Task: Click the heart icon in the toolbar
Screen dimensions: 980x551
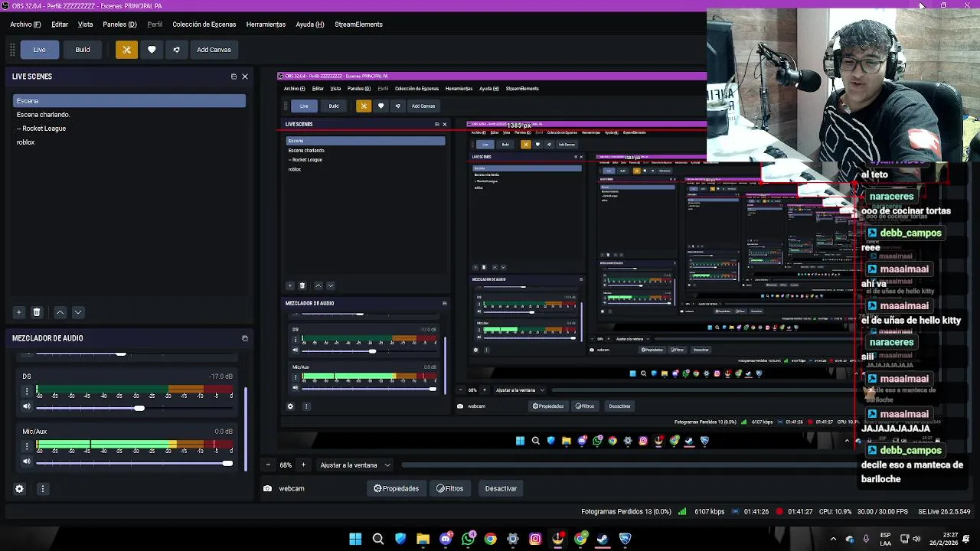Action: click(x=152, y=50)
